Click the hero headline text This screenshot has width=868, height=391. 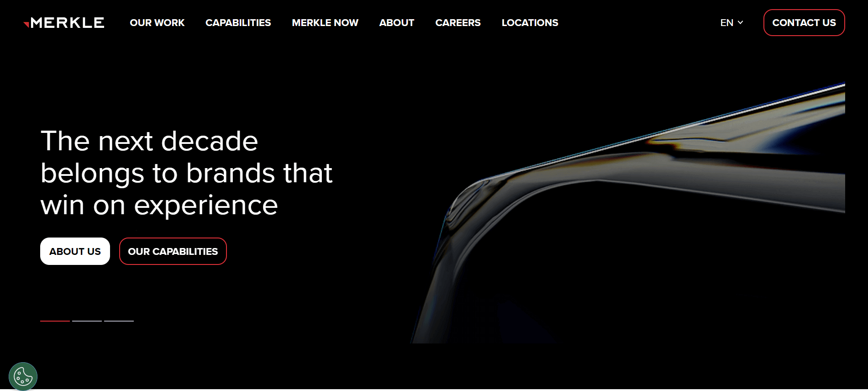[186, 173]
